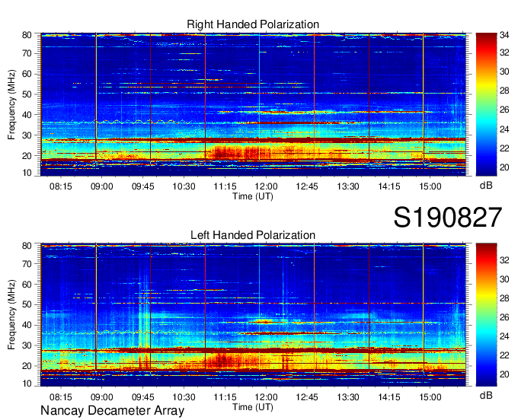This screenshot has width=518, height=420.
Task: Click 09:00 time tick under Right Handed plot
Action: coord(102,186)
